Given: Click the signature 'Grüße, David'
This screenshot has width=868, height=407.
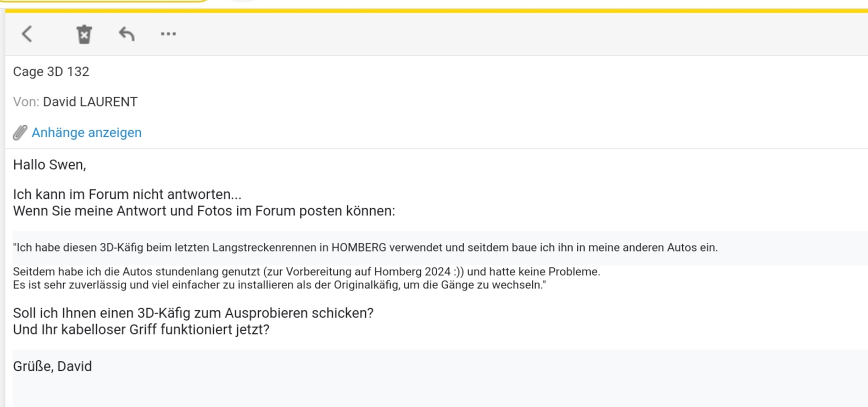Looking at the screenshot, I should pyautogui.click(x=52, y=366).
